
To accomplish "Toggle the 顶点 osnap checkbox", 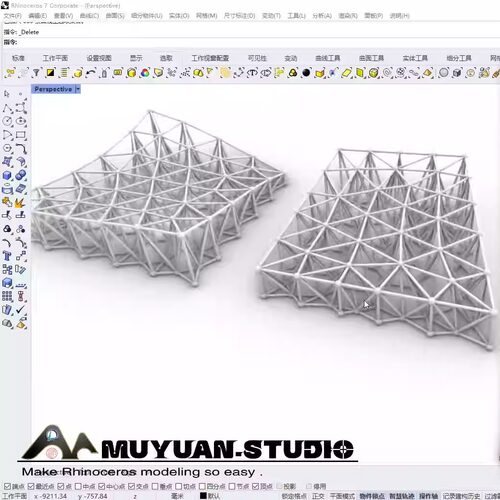I will [x=256, y=486].
